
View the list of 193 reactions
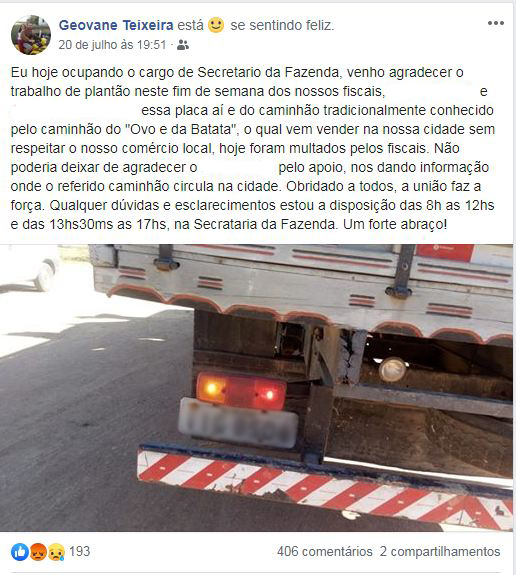tap(80, 551)
